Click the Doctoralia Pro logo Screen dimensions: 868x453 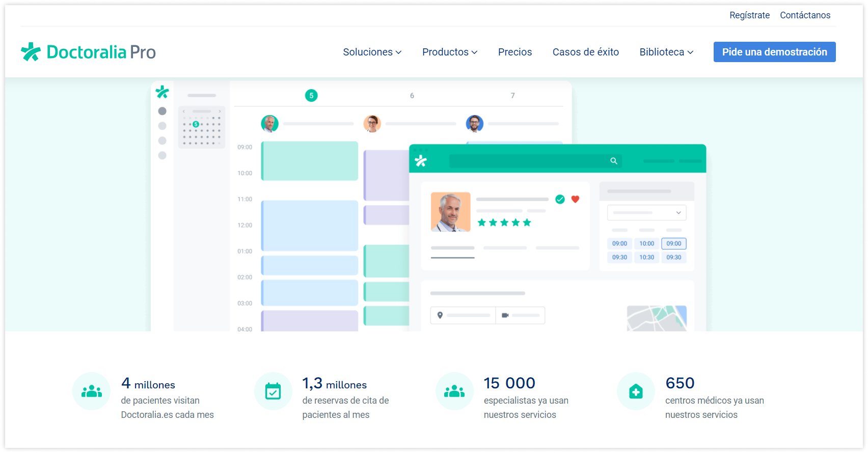88,52
